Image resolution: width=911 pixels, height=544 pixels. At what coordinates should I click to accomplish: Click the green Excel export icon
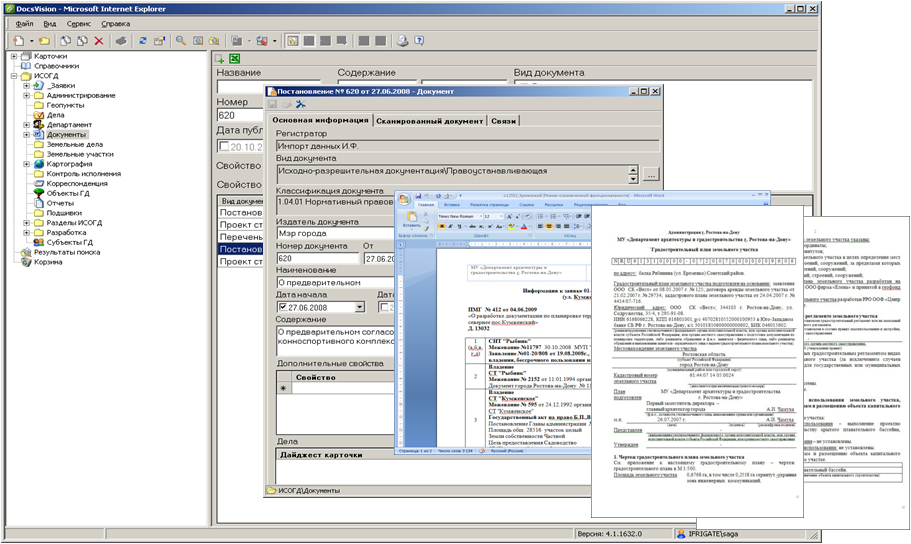[234, 59]
